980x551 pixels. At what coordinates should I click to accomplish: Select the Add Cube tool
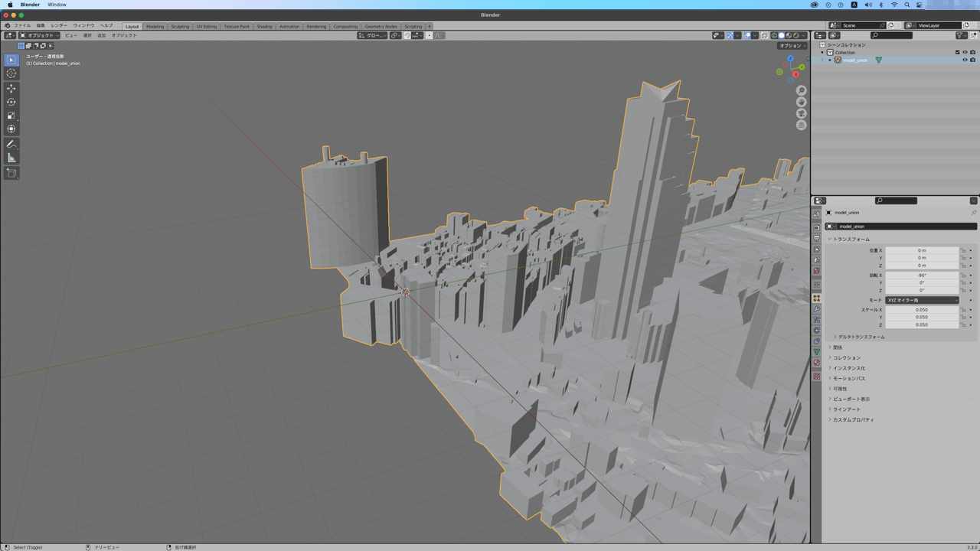click(x=11, y=173)
